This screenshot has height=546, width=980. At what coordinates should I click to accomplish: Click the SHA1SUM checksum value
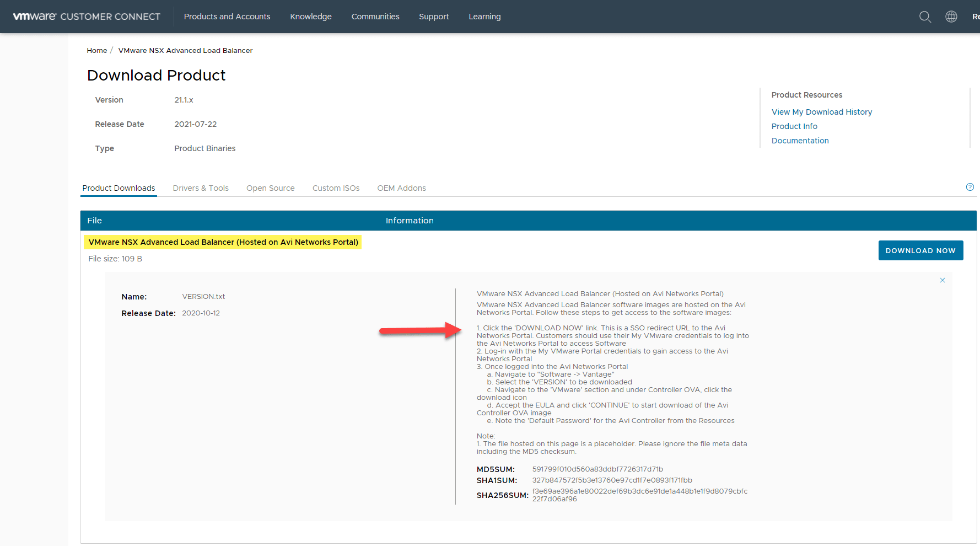(612, 480)
